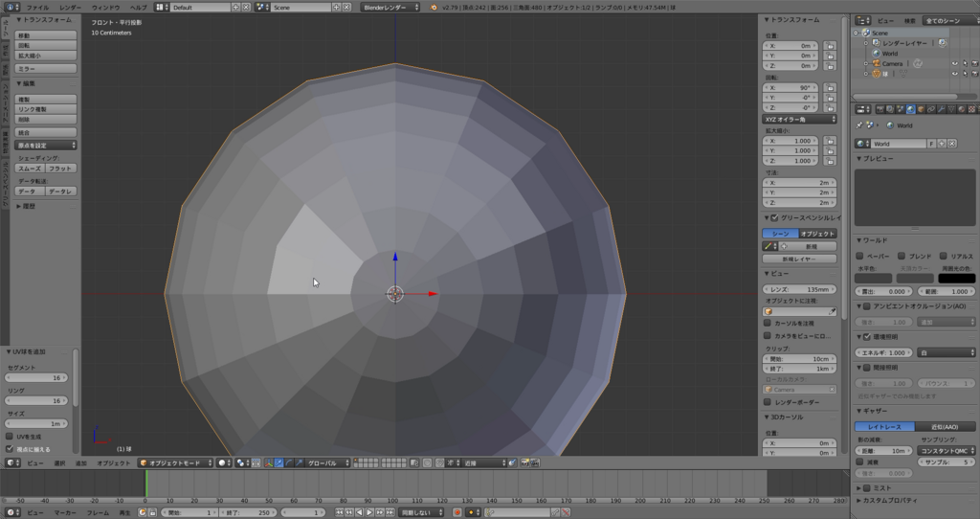
Task: Hide the Camera in the outliner
Action: point(954,64)
